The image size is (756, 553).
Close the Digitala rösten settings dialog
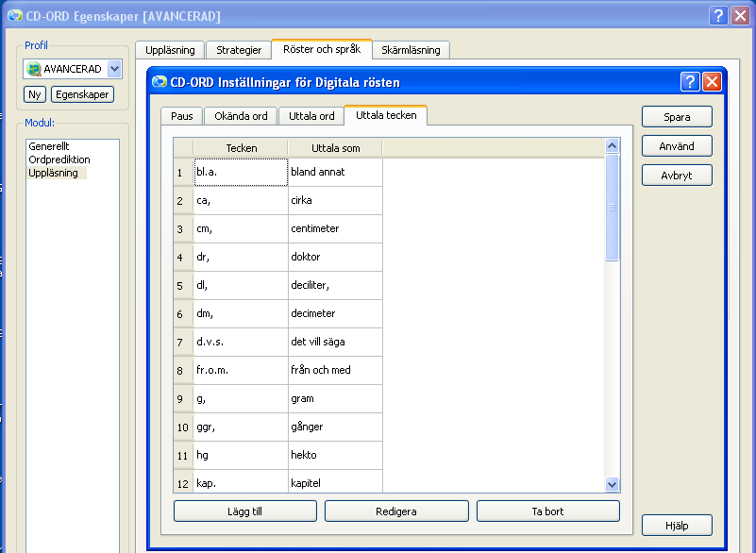pyautogui.click(x=713, y=82)
